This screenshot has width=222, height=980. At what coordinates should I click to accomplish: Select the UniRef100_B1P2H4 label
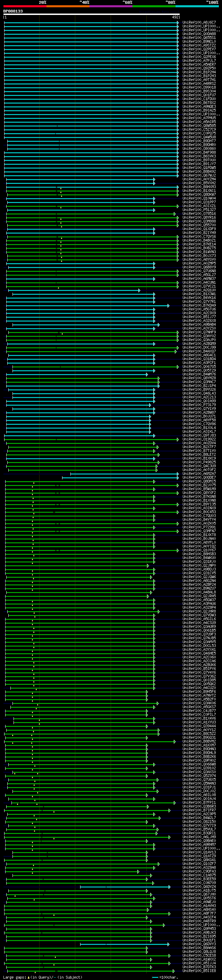(x=199, y=72)
